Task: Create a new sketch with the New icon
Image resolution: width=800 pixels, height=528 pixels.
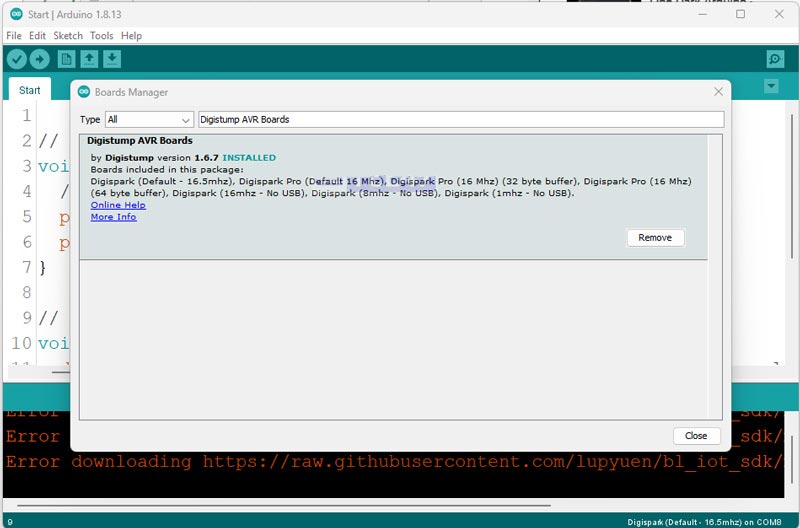Action: click(66, 59)
